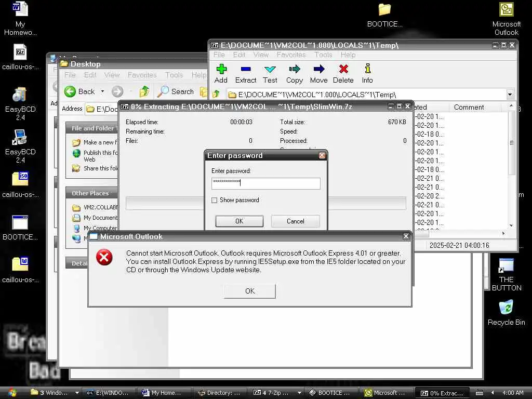Switch to E:\WINDO... command prompt taskbar button
Screen dimensions: 532x399
[x=109, y=393]
